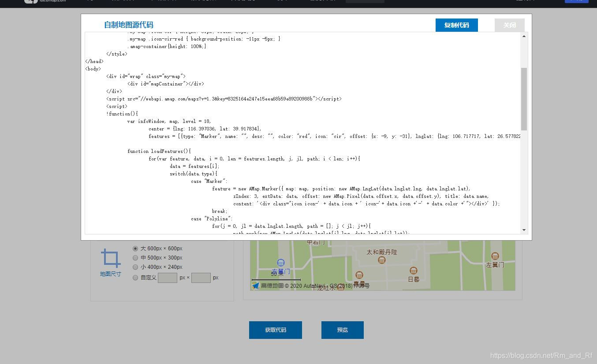Click the 'zIndex: 3, extData: data' code line
The height and width of the screenshot is (364, 597).
pos(361,196)
